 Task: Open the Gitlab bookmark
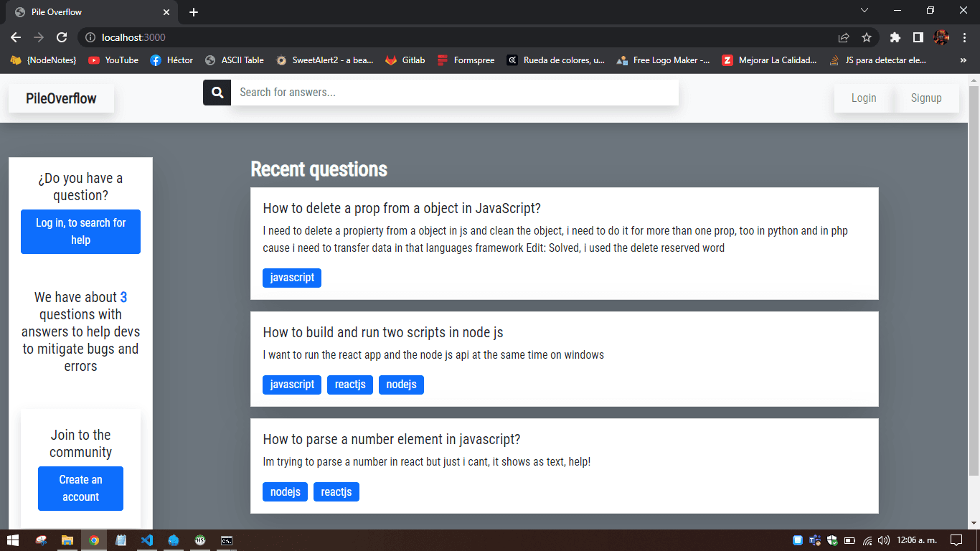point(405,60)
